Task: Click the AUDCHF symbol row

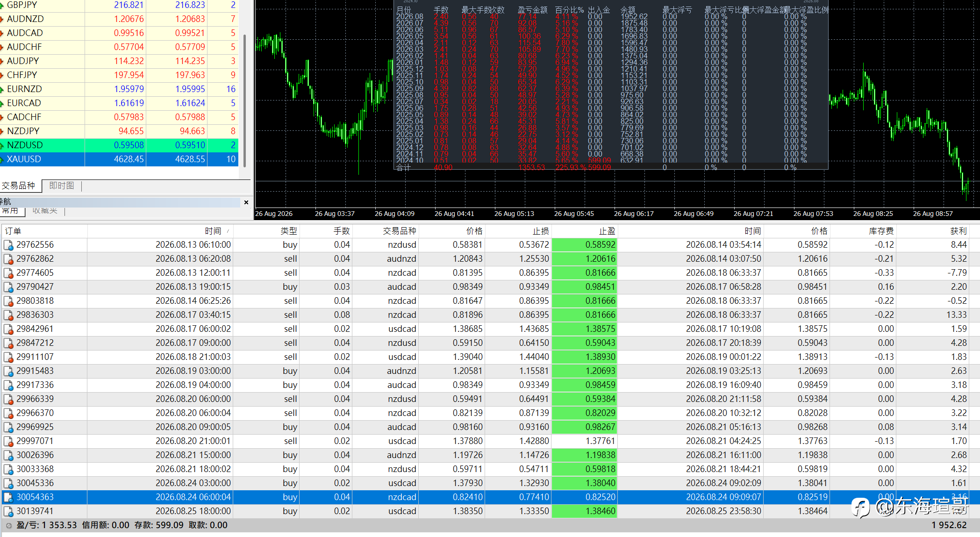Action: coord(119,47)
